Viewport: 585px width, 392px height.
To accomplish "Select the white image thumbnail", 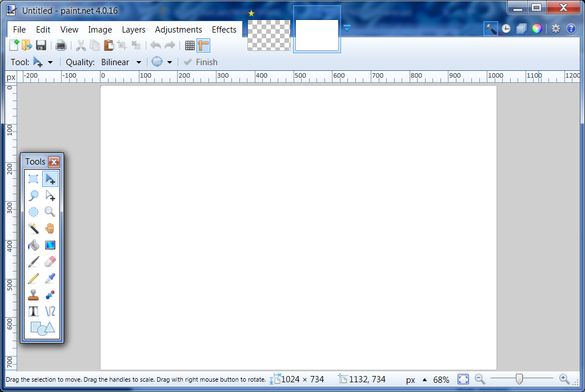I will point(316,35).
